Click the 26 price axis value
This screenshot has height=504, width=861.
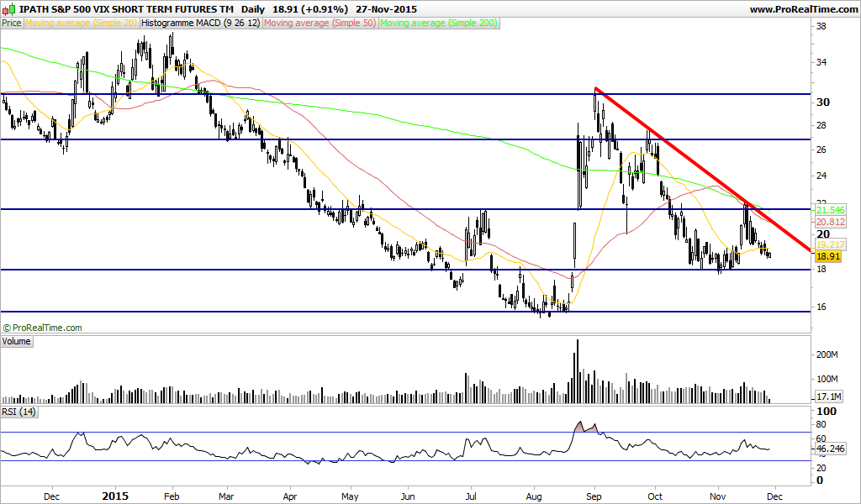point(822,150)
